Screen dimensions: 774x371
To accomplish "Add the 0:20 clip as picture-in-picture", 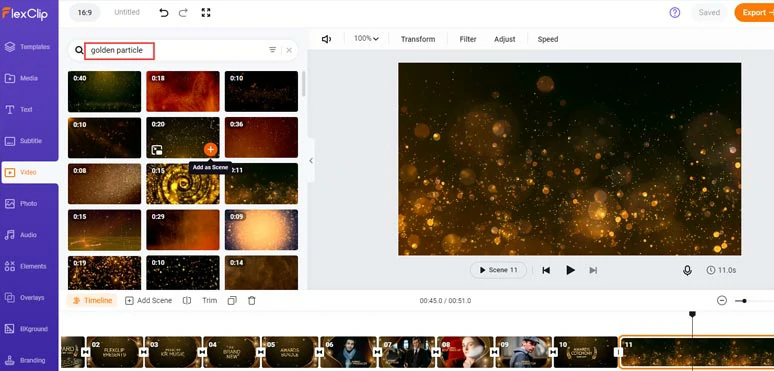I will [x=157, y=150].
